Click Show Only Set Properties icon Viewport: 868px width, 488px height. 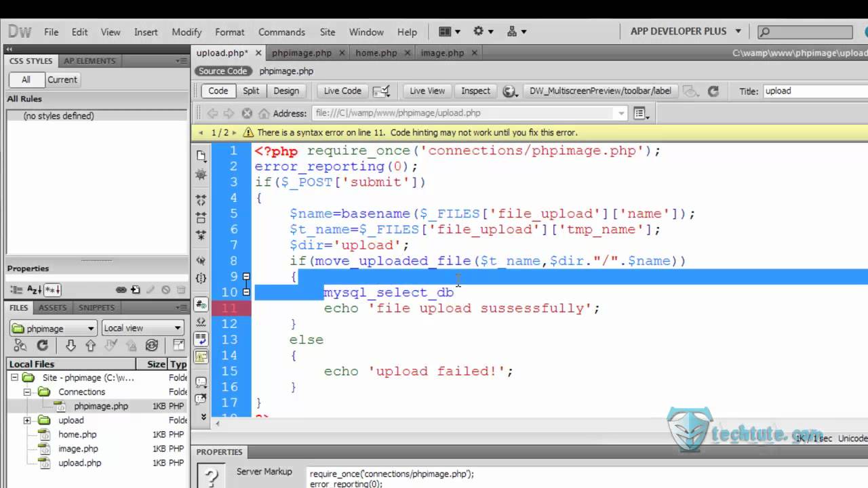(54, 289)
